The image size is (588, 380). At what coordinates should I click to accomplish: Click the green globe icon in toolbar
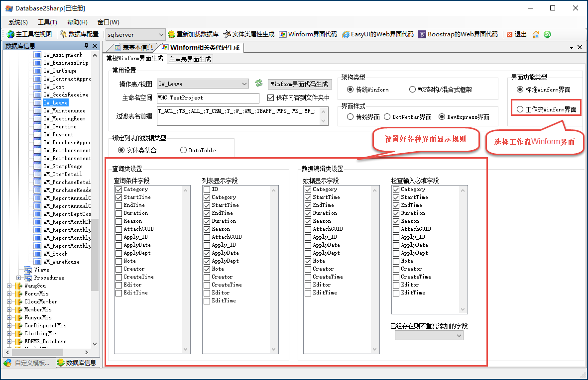pyautogui.click(x=548, y=34)
